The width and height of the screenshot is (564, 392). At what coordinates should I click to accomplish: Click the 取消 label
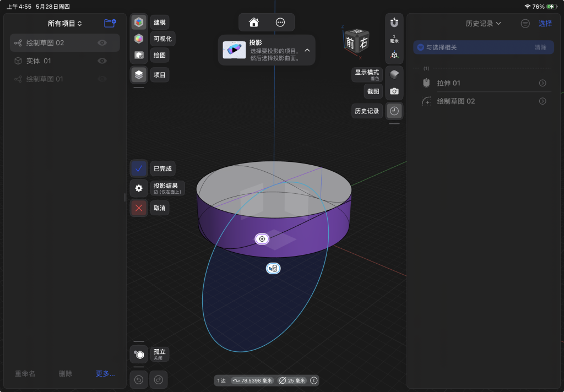pos(160,208)
